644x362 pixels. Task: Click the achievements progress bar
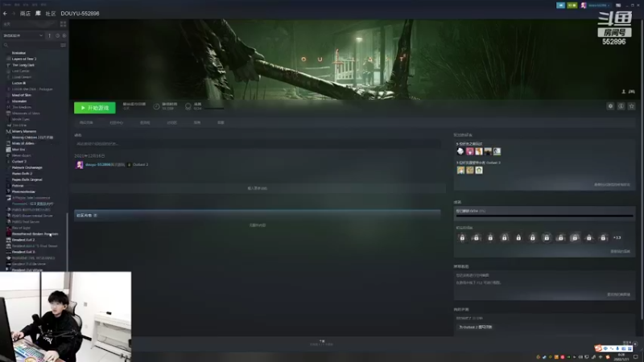click(x=545, y=216)
